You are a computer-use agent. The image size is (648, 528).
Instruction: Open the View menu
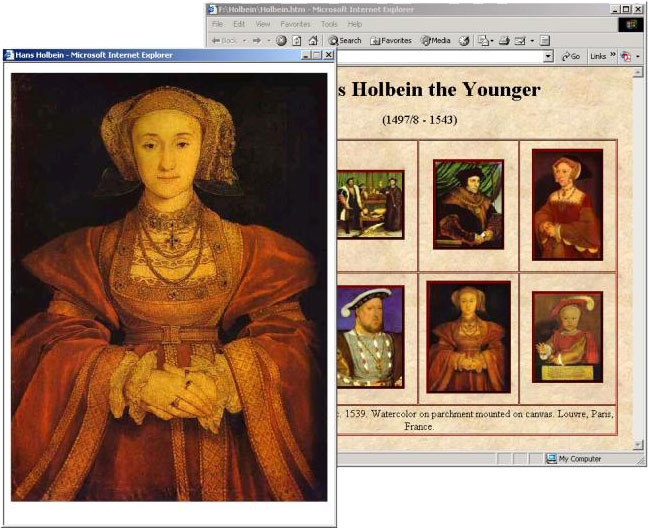point(263,23)
